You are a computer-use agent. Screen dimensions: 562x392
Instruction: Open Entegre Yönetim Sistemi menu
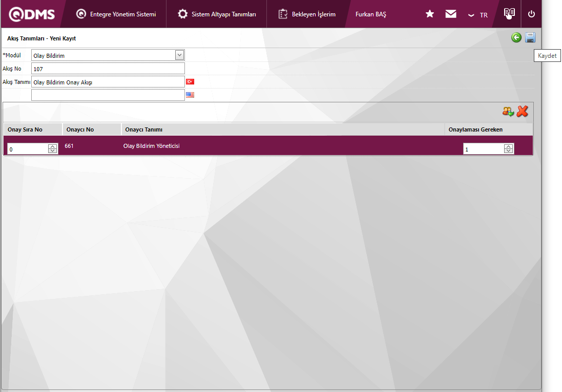(x=116, y=14)
